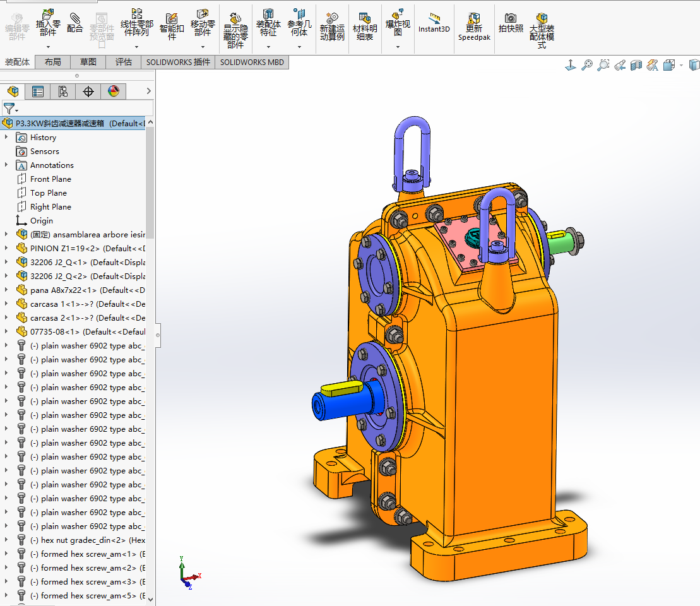Expand the History node in feature tree
Screen dimensions: 700x606
[x=6, y=137]
